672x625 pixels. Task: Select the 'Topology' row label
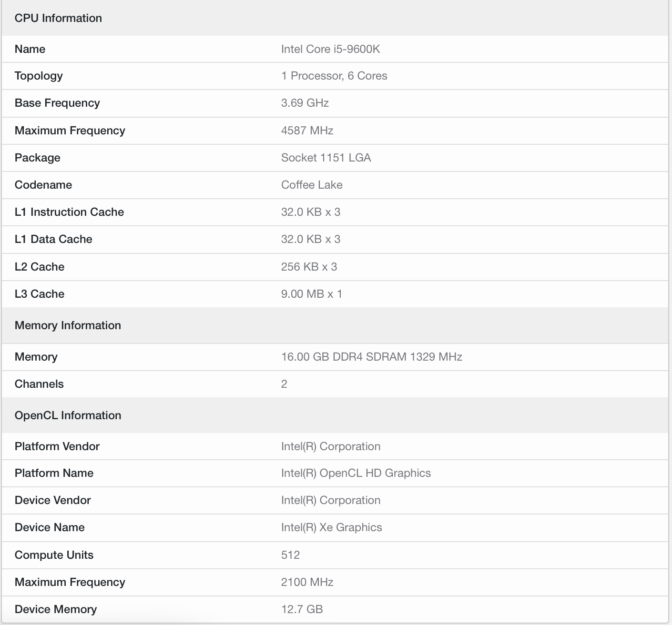(39, 76)
